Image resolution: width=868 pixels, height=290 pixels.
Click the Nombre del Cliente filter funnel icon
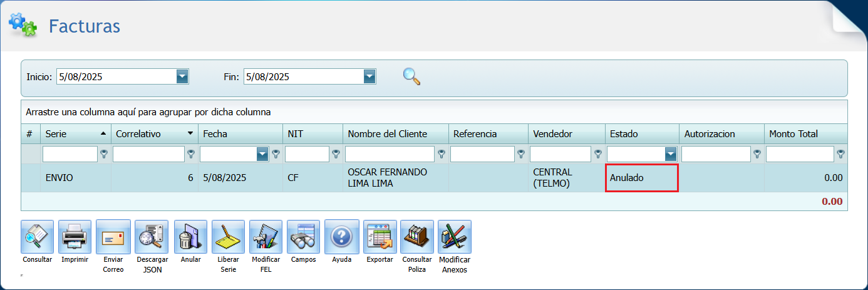442,154
